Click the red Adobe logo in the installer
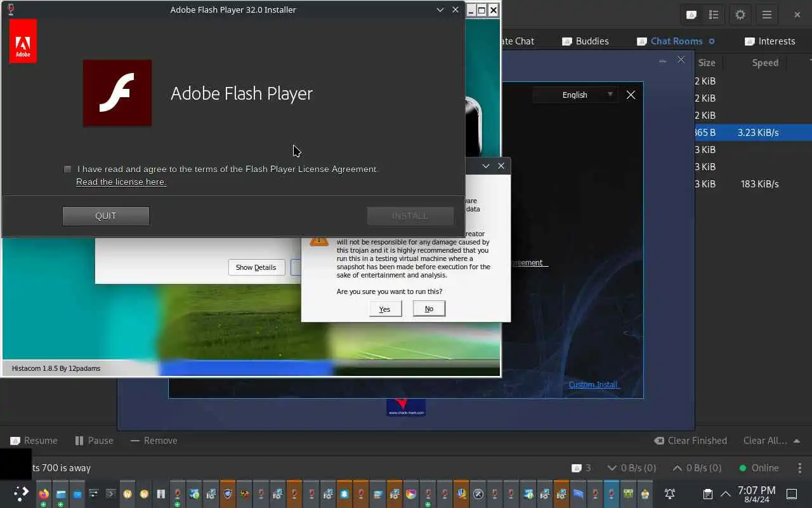This screenshot has height=508, width=812. coord(23,41)
